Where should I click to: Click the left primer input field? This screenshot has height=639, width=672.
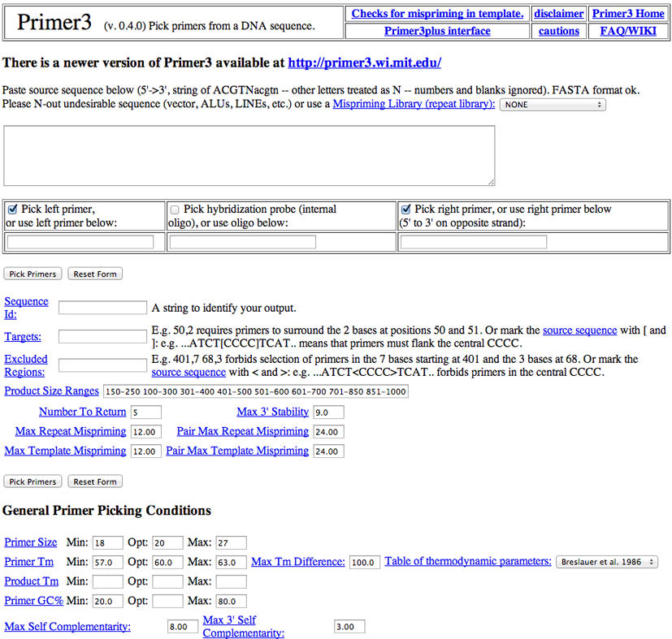[x=80, y=243]
